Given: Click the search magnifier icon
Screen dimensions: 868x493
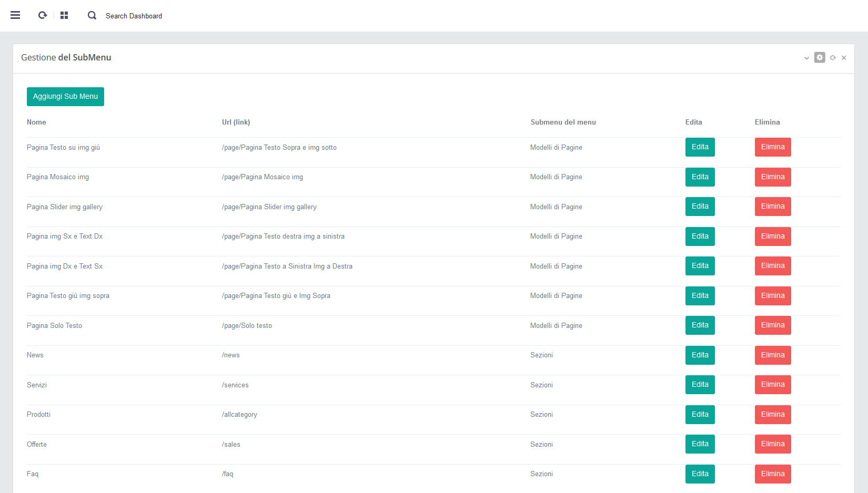Looking at the screenshot, I should pyautogui.click(x=92, y=15).
